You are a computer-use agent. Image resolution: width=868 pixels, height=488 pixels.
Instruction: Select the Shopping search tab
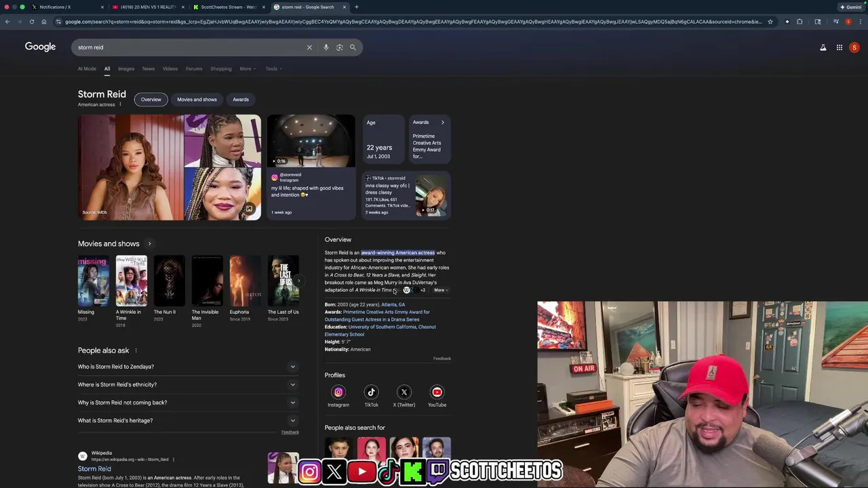tap(221, 68)
